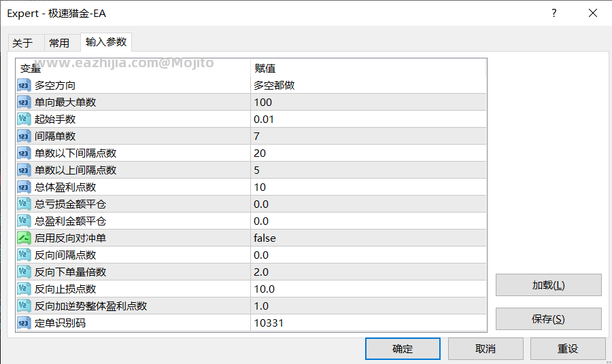612x364 pixels.
Task: Edit the 10.0 value of 反向止损点数
Action: coord(369,289)
